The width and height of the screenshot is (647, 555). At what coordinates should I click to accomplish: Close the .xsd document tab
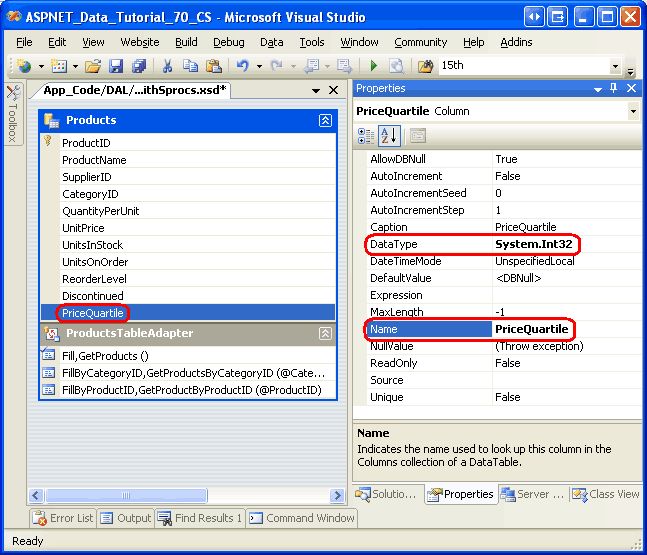click(x=333, y=90)
